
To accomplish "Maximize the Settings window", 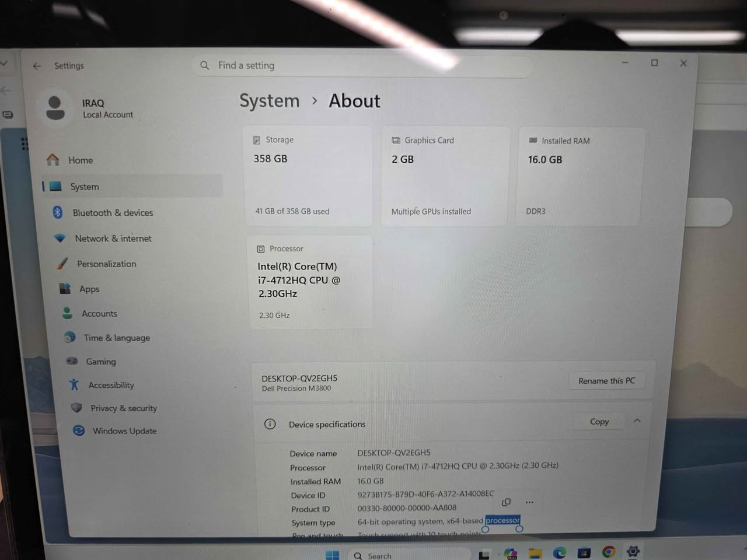I will (654, 62).
